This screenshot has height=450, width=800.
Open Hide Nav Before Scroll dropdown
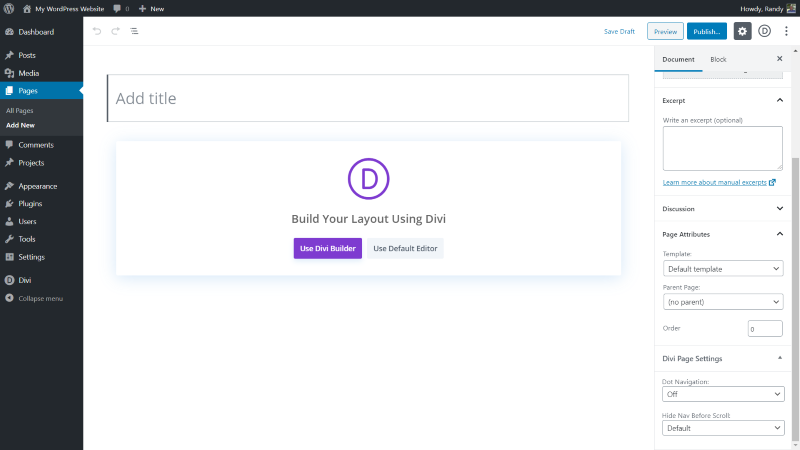coord(723,428)
